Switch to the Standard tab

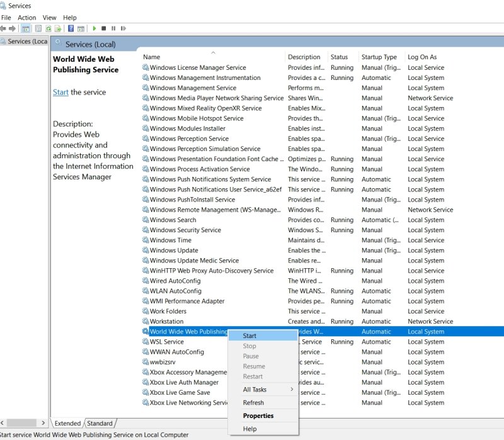[100, 424]
